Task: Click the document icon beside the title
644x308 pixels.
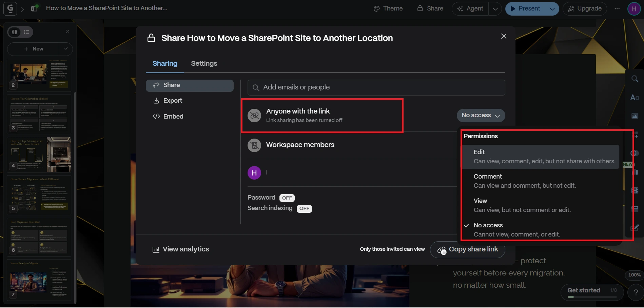Action: pos(34,8)
